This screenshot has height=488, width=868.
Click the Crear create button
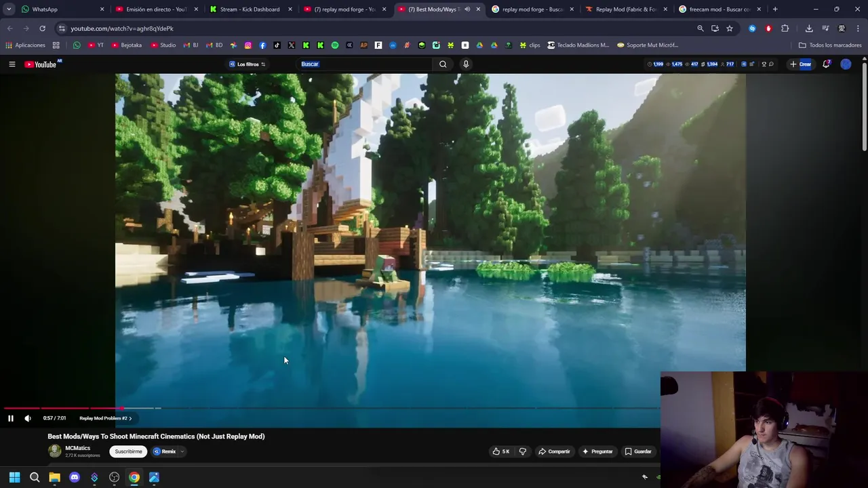pyautogui.click(x=801, y=64)
